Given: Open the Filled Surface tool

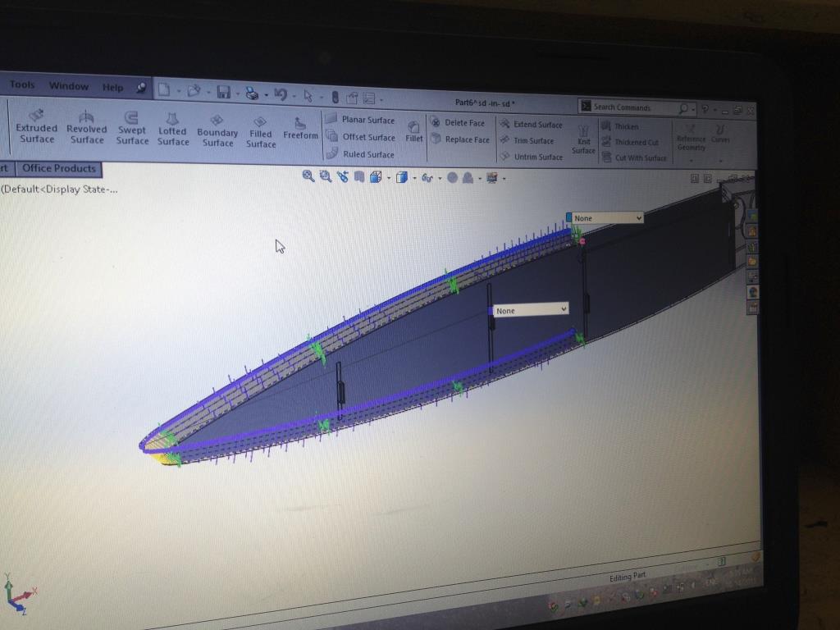Looking at the screenshot, I should click(x=261, y=132).
